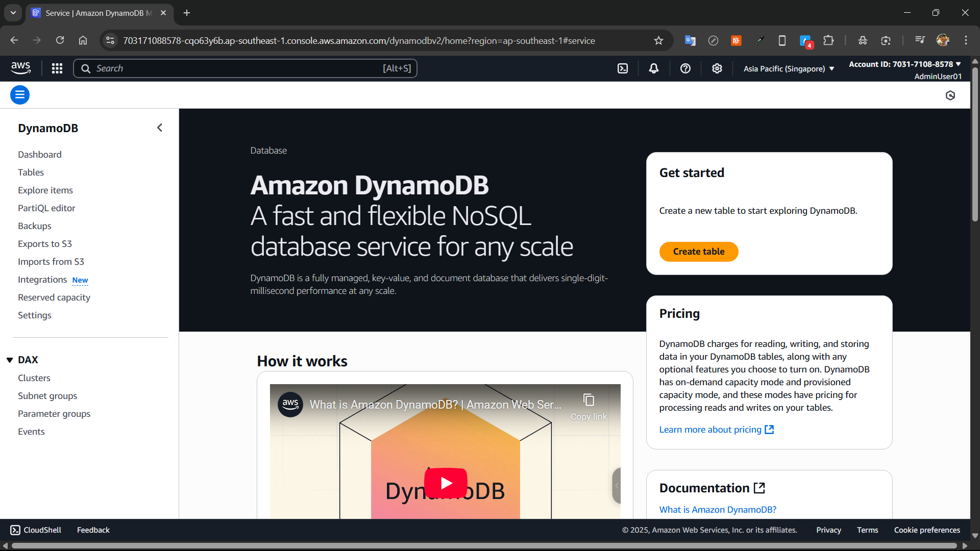This screenshot has width=980, height=551.
Task: Click the horizontal scrollbar at bottom
Action: [483, 545]
